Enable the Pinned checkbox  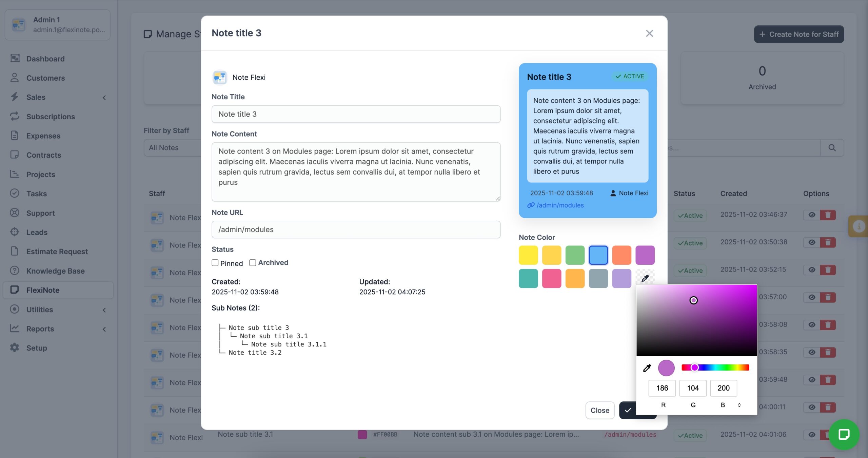click(x=215, y=263)
